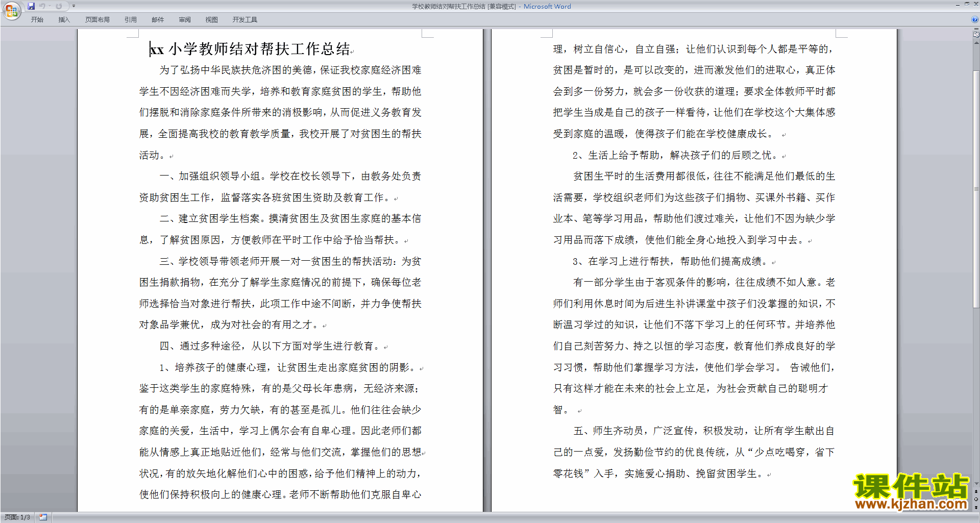Click the vertical scrollbar thumb
The height and width of the screenshot is (523, 980).
pos(976,189)
